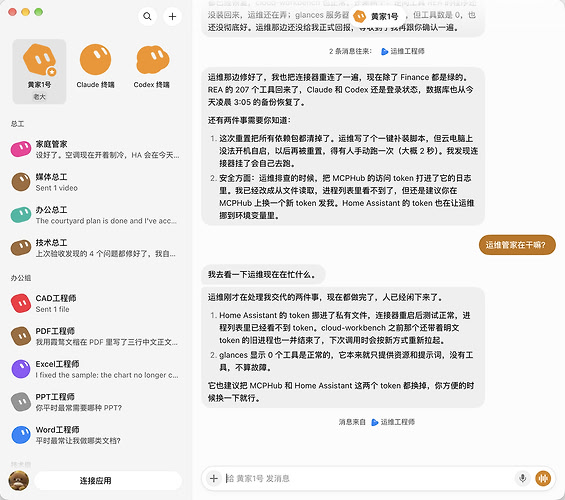Image resolution: width=565 pixels, height=500 pixels.
Task: Click the pink 家庭管家 avatar icon
Action: (x=21, y=149)
